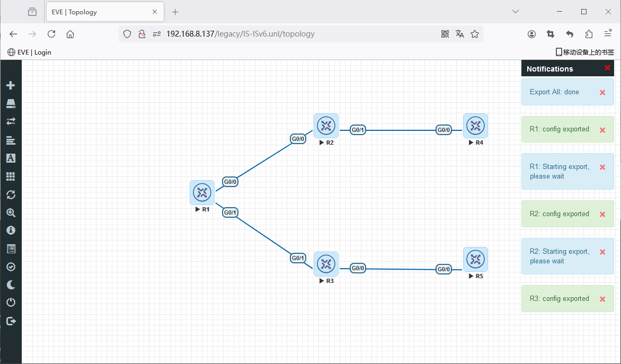621x364 pixels.
Task: Open a new browser tab
Action: tap(175, 12)
